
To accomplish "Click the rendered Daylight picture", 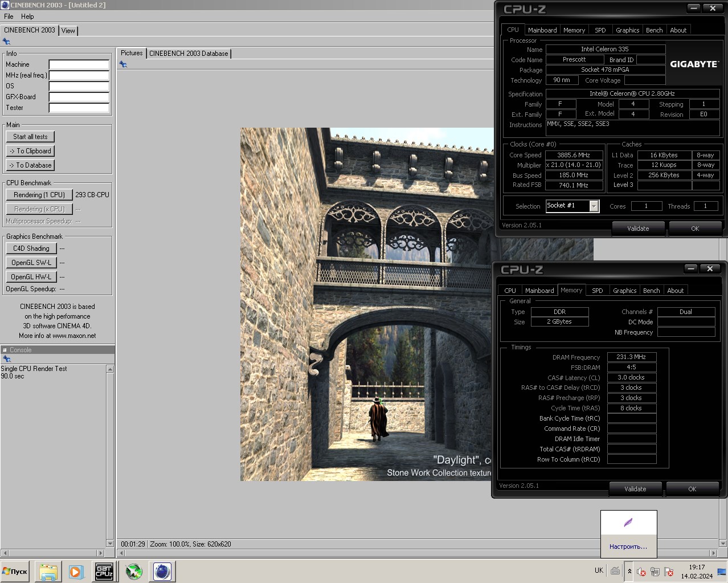I will 367,304.
